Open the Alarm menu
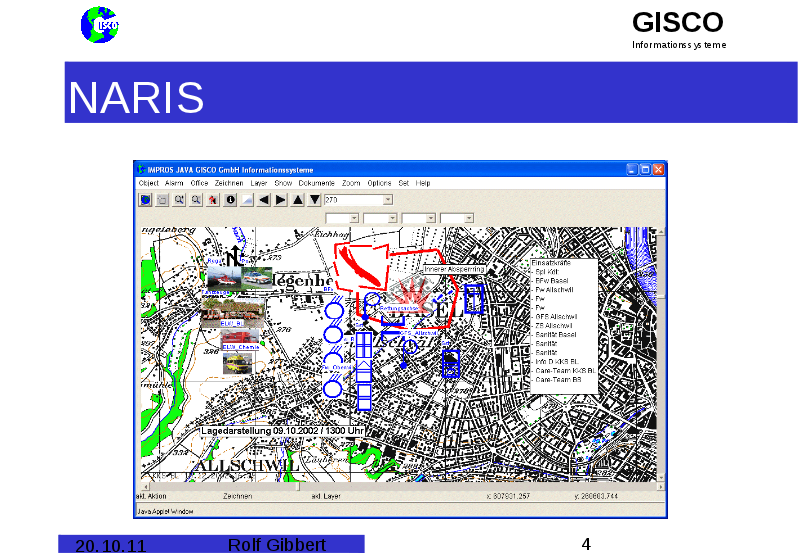This screenshot has height=553, width=800. [174, 184]
